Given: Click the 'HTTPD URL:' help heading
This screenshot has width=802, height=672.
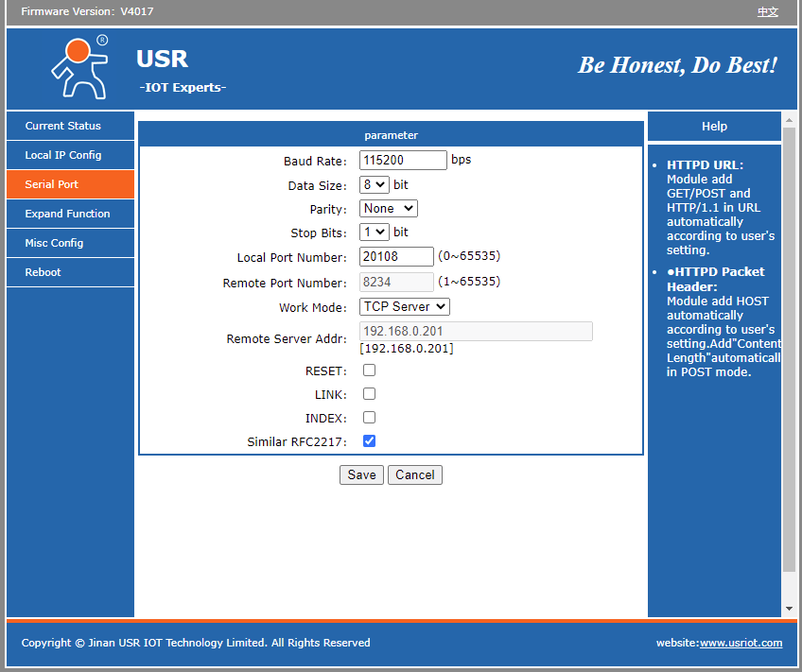Looking at the screenshot, I should pos(705,165).
